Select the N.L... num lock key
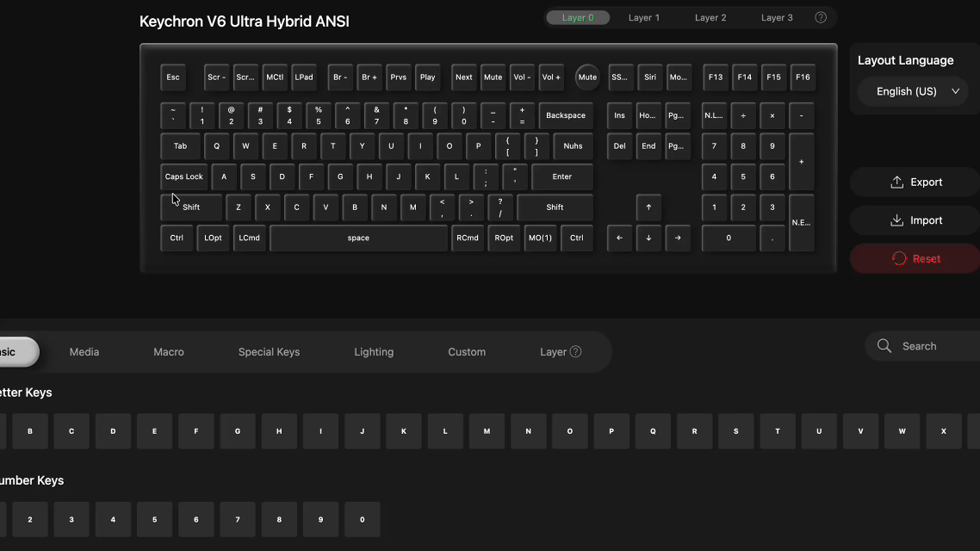 (714, 115)
